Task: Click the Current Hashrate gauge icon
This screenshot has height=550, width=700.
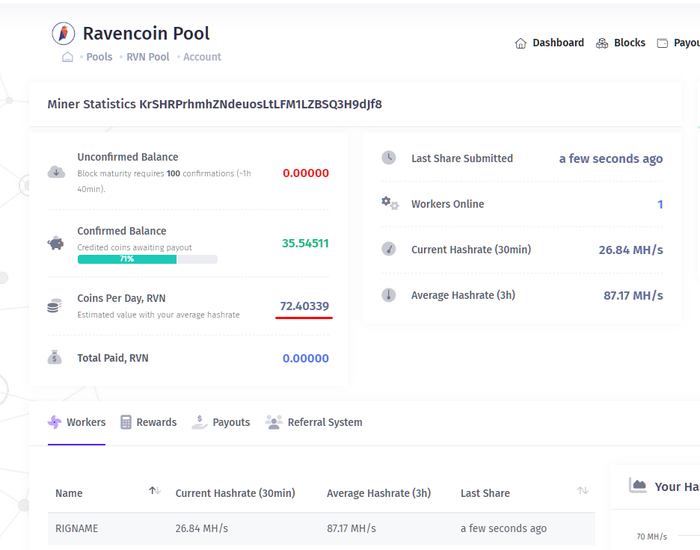Action: (x=388, y=249)
